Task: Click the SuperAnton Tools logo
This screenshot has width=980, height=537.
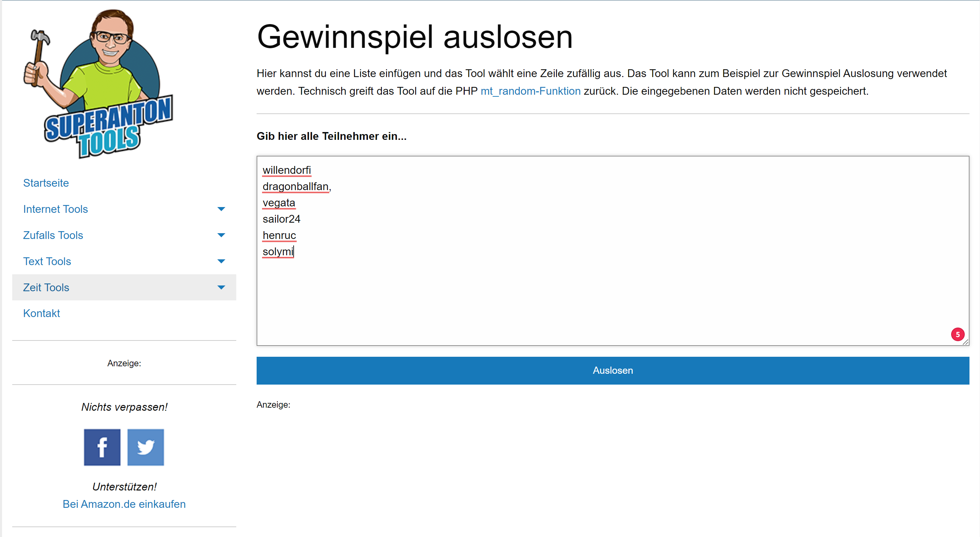Action: click(98, 84)
